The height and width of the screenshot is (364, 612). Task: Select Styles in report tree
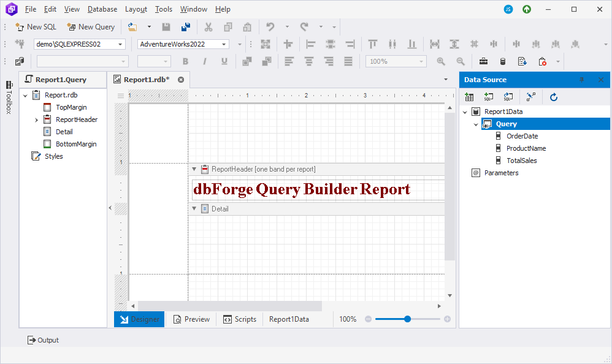tap(54, 156)
